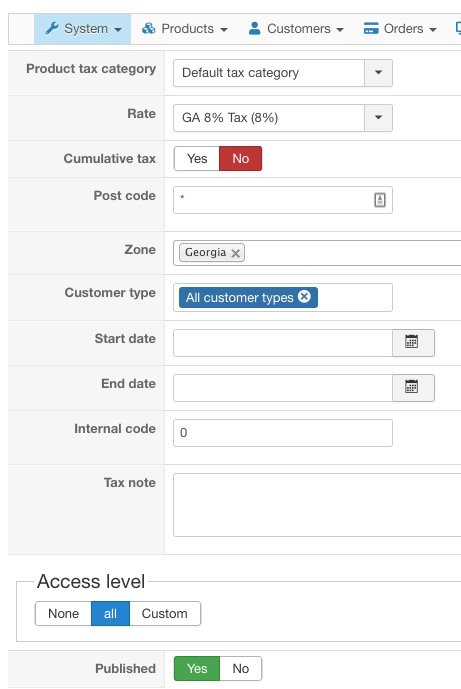Click the Products cubes icon

[x=149, y=29]
